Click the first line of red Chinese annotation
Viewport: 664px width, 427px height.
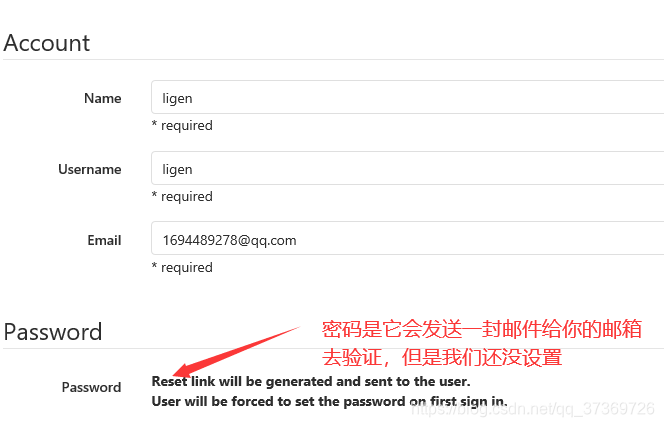[482, 329]
